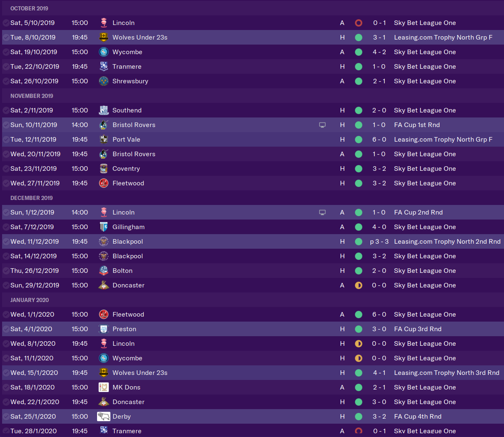Click the checkmark beside the Bolton Boxing Day match
Screen dimensions: 504x437
click(x=5, y=270)
